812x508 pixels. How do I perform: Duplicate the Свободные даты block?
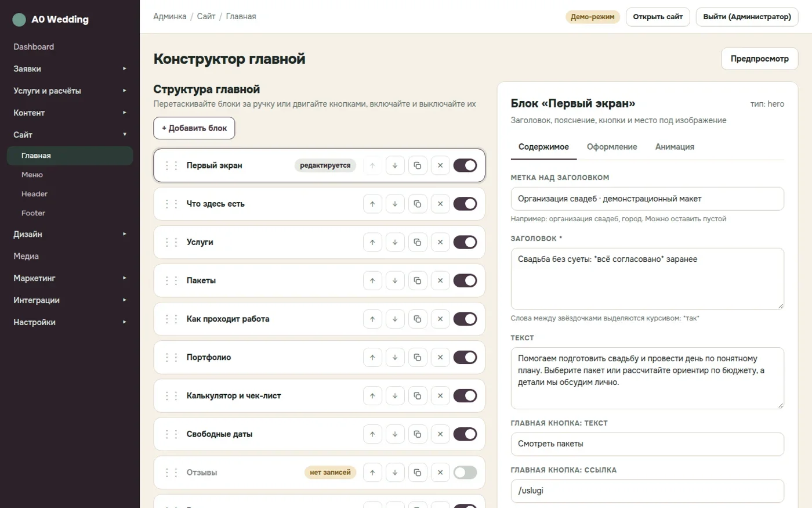(418, 434)
